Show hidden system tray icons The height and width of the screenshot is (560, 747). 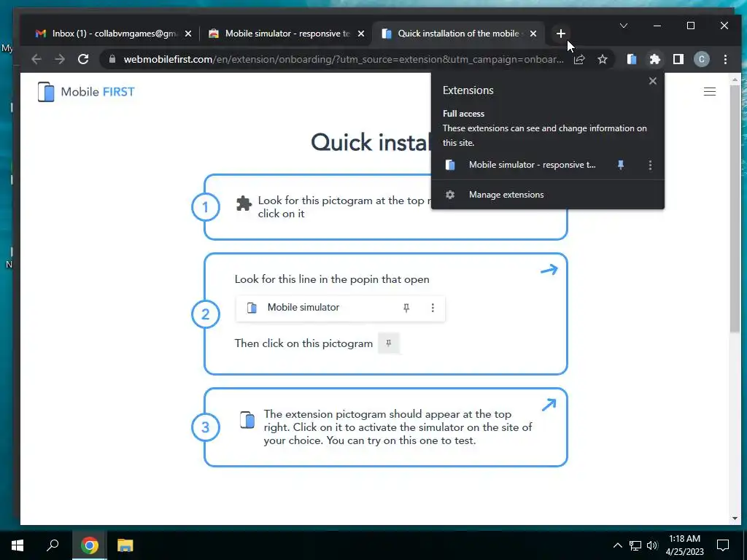(617, 545)
